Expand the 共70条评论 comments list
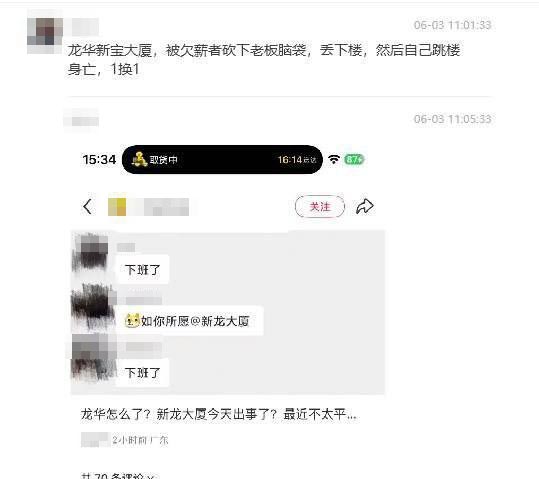The image size is (539, 479). tap(118, 476)
